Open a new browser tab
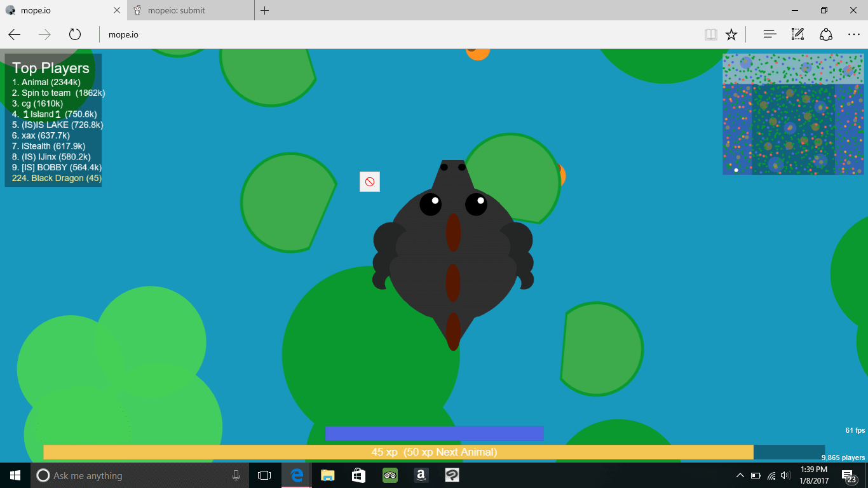Screen dimensions: 868x488 264,10
